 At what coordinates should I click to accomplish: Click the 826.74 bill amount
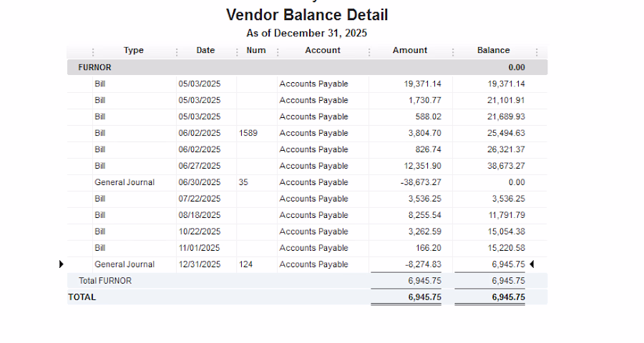[428, 150]
